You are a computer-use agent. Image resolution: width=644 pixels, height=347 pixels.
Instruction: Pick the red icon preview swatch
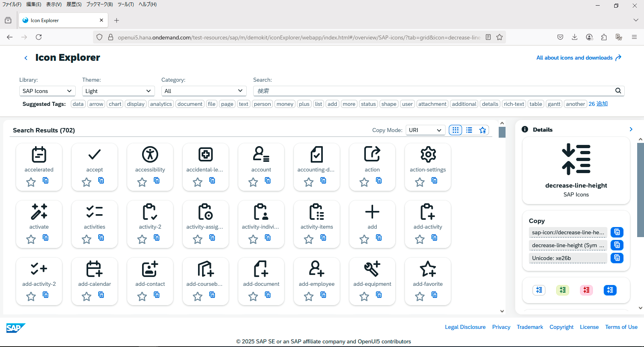[x=586, y=290]
